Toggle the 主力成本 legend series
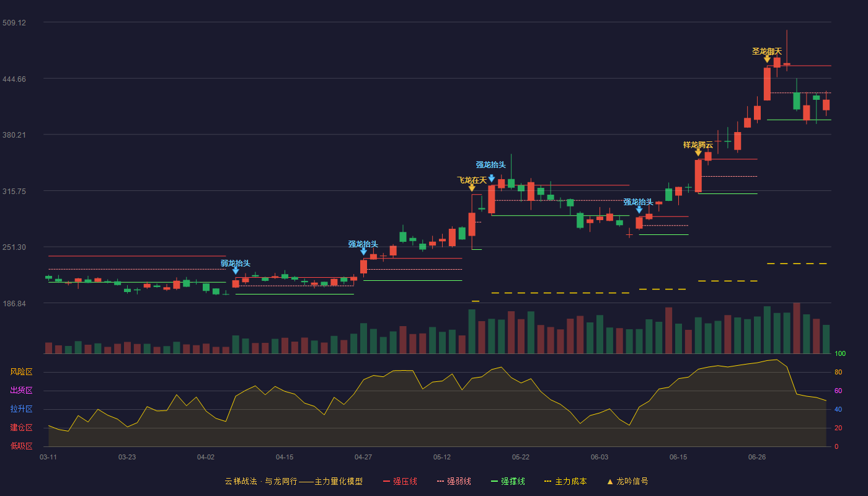Image resolution: width=868 pixels, height=496 pixels. point(565,481)
